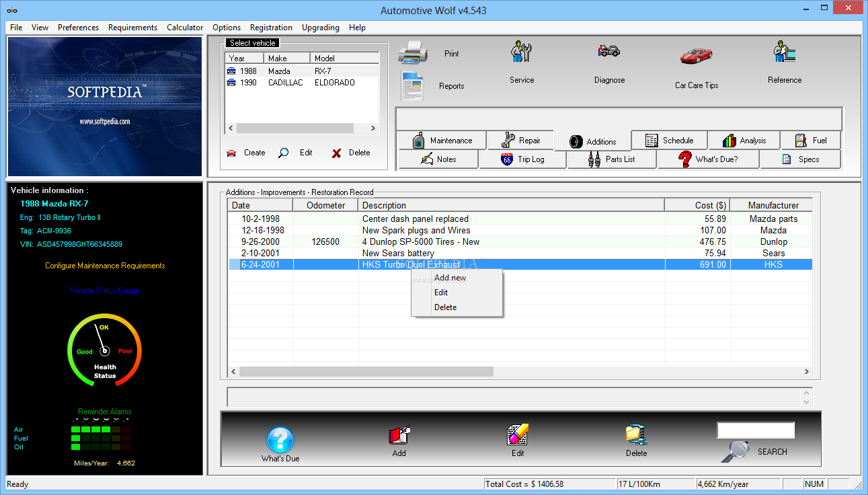Click inside the search text field

(x=756, y=430)
